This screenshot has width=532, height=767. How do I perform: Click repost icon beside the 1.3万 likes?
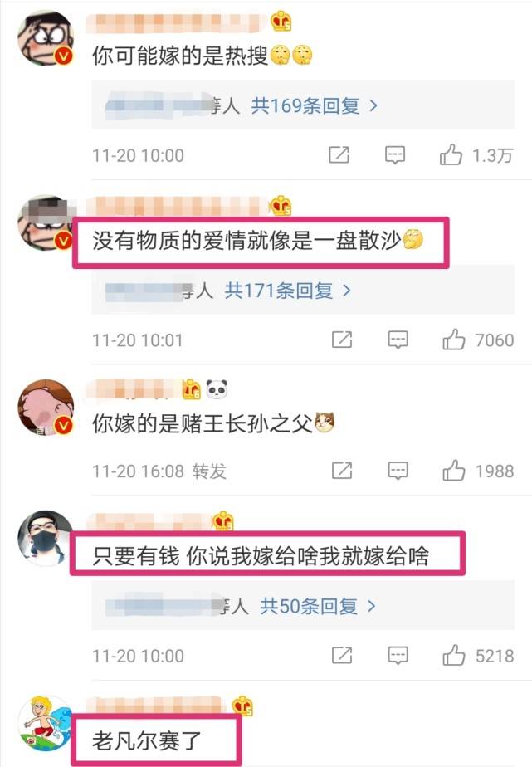pos(339,155)
